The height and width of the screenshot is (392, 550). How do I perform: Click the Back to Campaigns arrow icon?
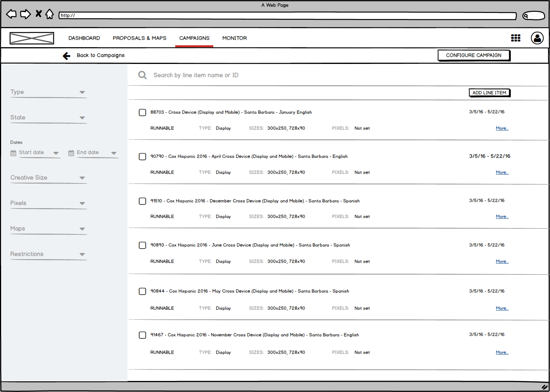(67, 56)
